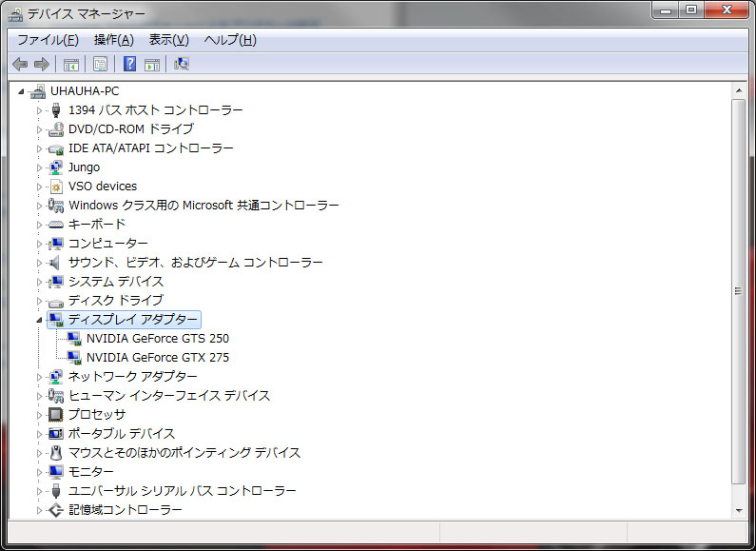Click the 記憶域コントローラー storage icon
The height and width of the screenshot is (551, 756).
[x=56, y=510]
